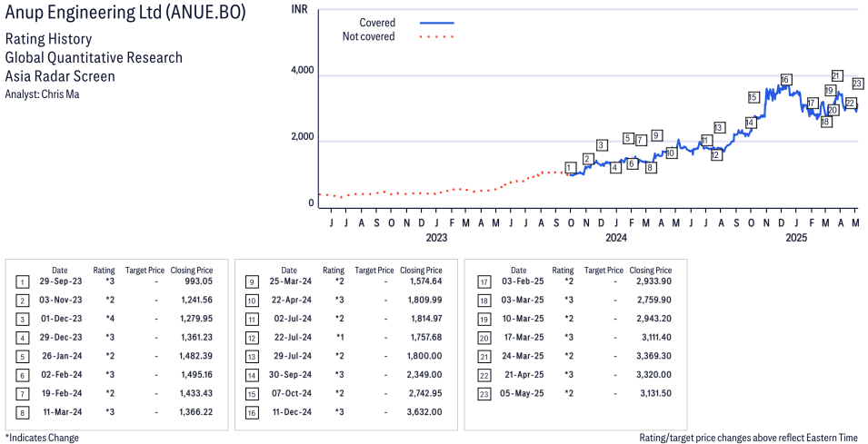
Task: Click chart marker 16 at the price peak
Action: (785, 80)
